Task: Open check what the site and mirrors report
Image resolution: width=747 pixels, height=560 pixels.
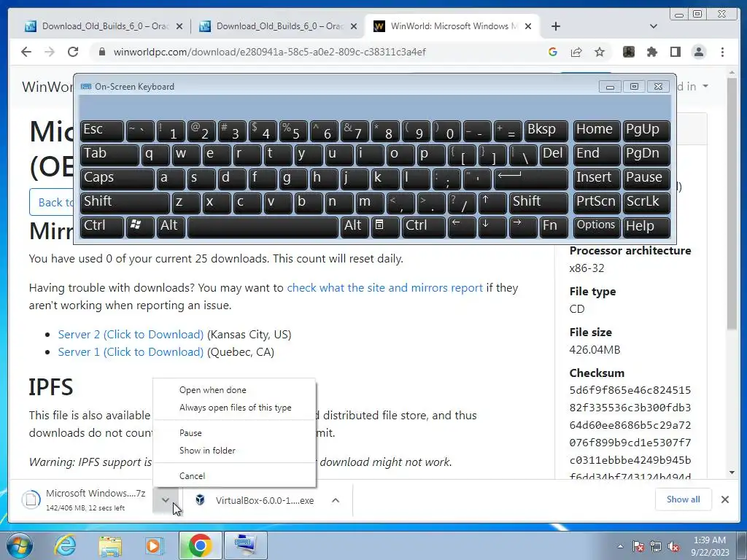Action: (384, 287)
